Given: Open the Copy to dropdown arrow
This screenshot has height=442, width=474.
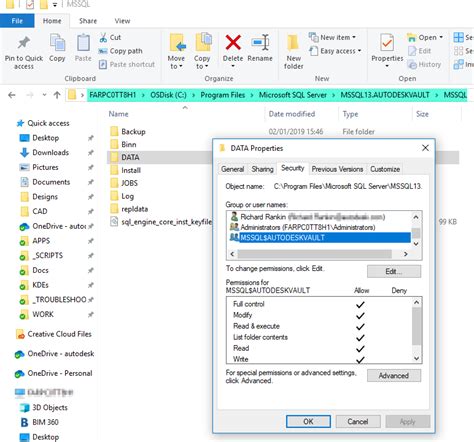Looking at the screenshot, I should coord(206,67).
